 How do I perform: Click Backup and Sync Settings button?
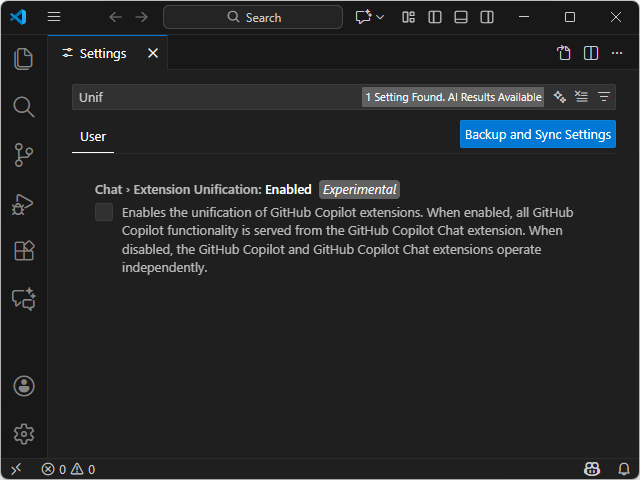[x=538, y=134]
